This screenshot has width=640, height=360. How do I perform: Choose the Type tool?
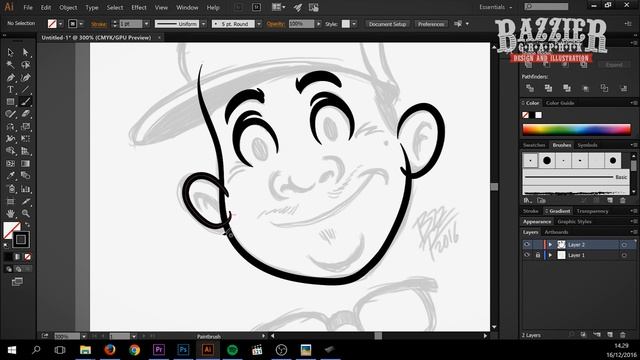point(11,90)
